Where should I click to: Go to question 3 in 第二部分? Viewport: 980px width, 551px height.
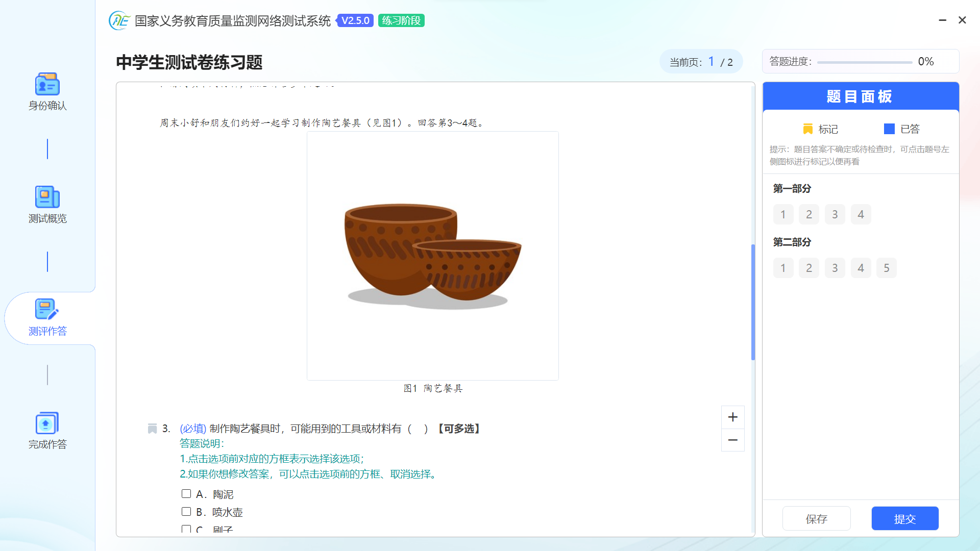point(835,268)
